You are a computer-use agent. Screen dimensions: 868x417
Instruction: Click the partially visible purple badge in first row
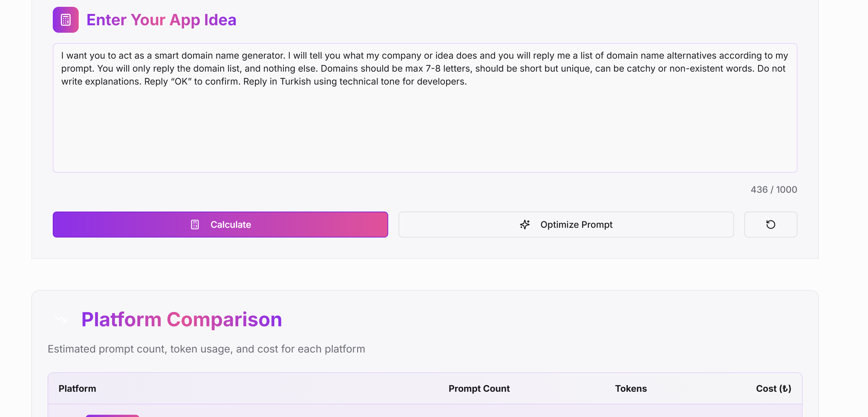click(112, 415)
